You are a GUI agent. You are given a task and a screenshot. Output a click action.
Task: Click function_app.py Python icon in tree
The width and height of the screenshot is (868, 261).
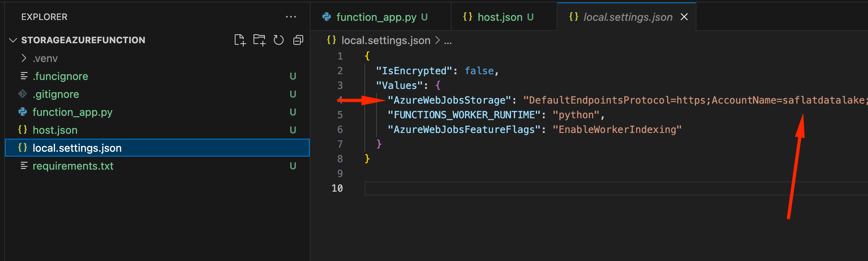[23, 112]
